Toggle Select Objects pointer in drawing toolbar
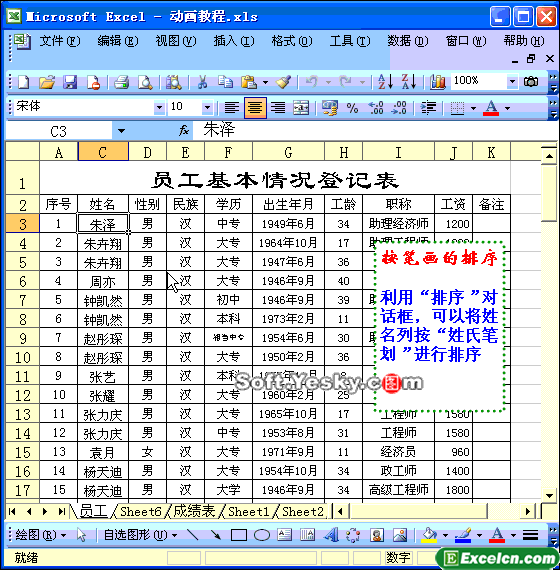Viewport: 560px width, 570px height. click(x=81, y=535)
